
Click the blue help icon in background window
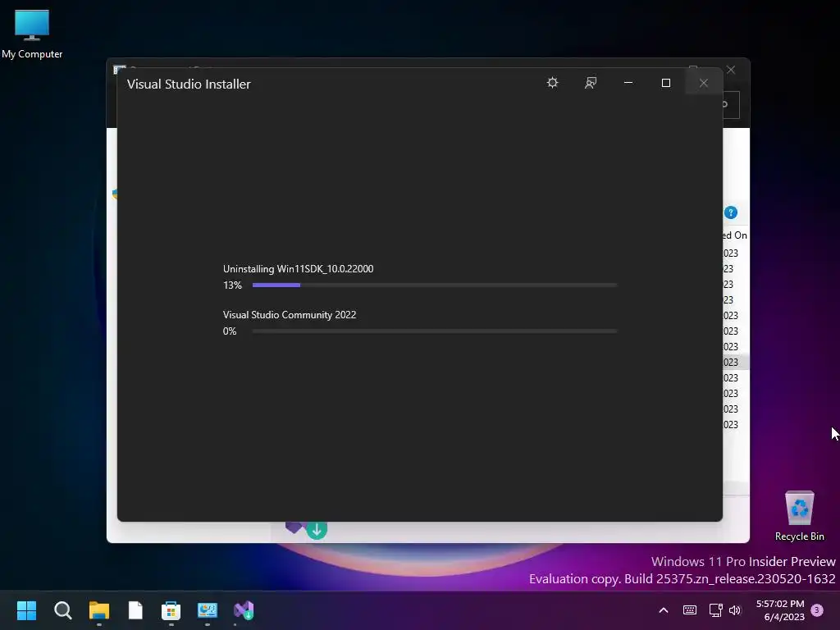click(x=731, y=212)
